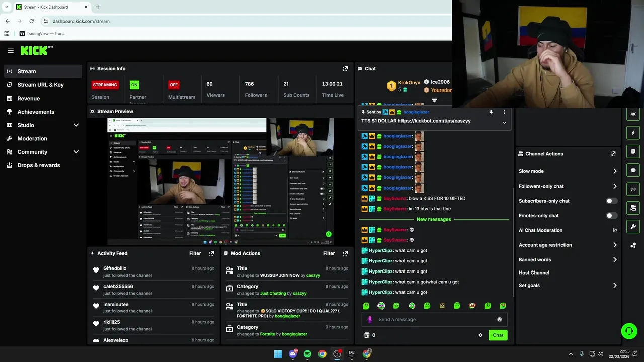Open the Epic Games Launcher taskbar icon

pos(352,354)
